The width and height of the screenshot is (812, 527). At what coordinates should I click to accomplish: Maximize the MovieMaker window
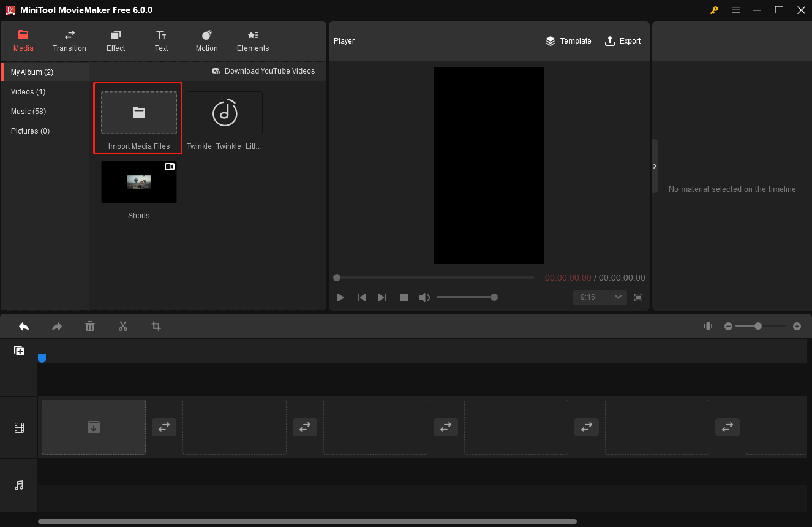point(779,10)
